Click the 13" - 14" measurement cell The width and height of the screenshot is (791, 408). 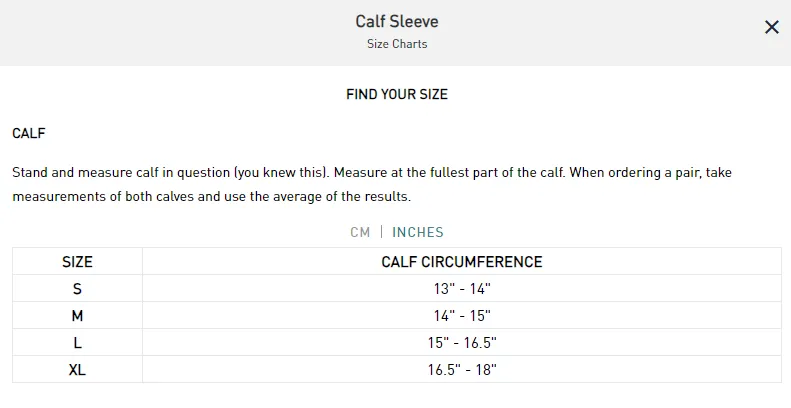(462, 288)
